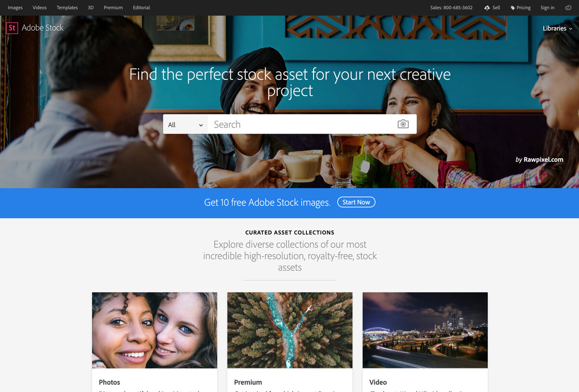Open the Editorial section
Image resolution: width=579 pixels, height=392 pixels.
tap(141, 8)
